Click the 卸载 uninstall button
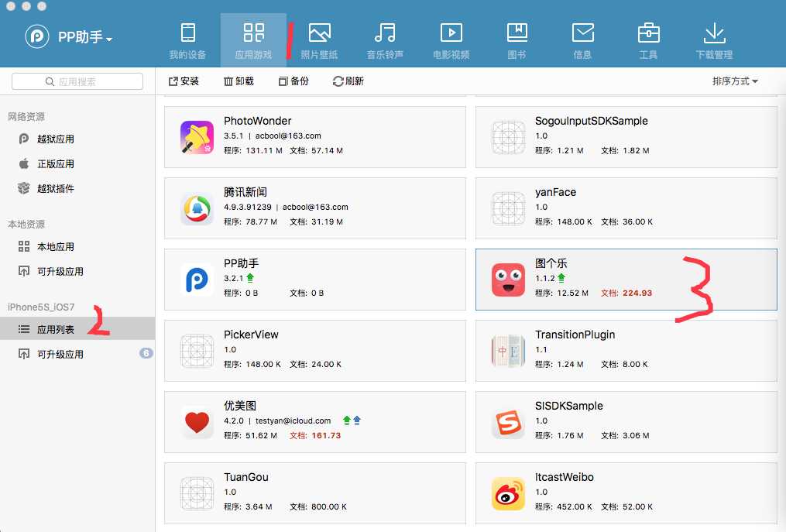 pyautogui.click(x=239, y=81)
